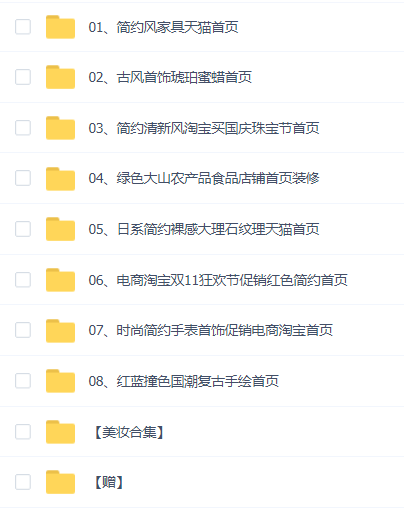The image size is (404, 515).
Task: Open 07、时尚简约手表首饰促销电商淘宝首页 by name
Action: coord(210,330)
